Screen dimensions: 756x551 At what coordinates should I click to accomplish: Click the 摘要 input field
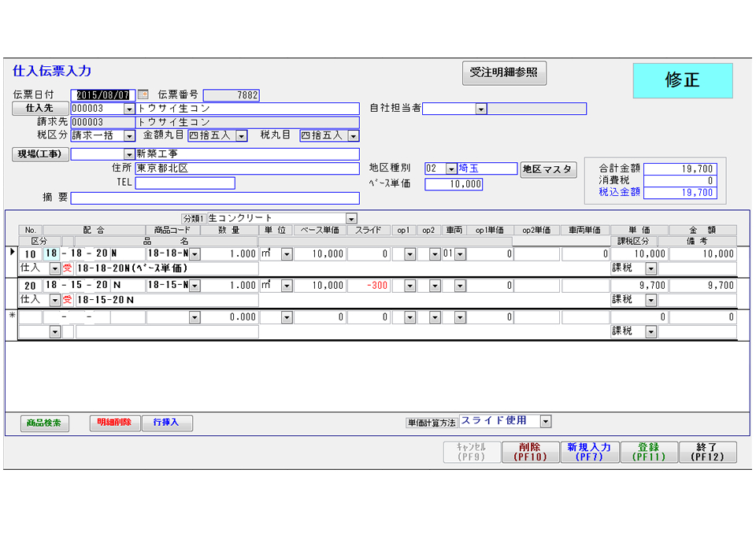click(x=214, y=198)
